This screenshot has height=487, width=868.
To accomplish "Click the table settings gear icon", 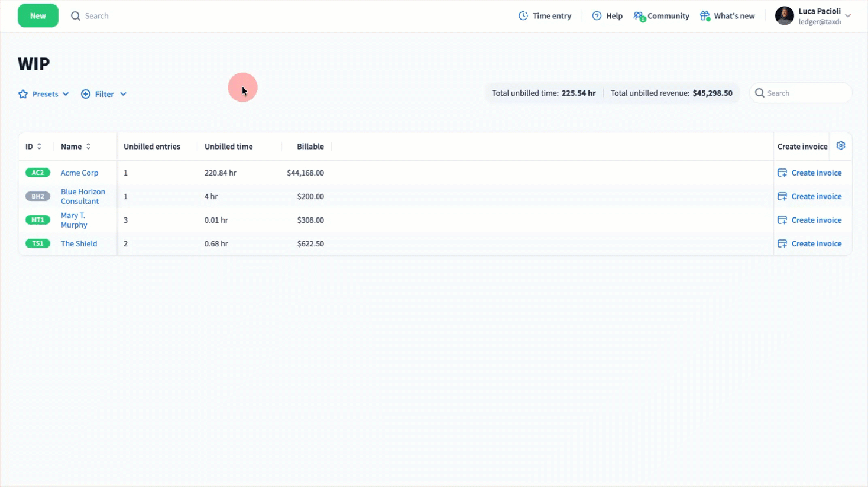I will tap(840, 146).
